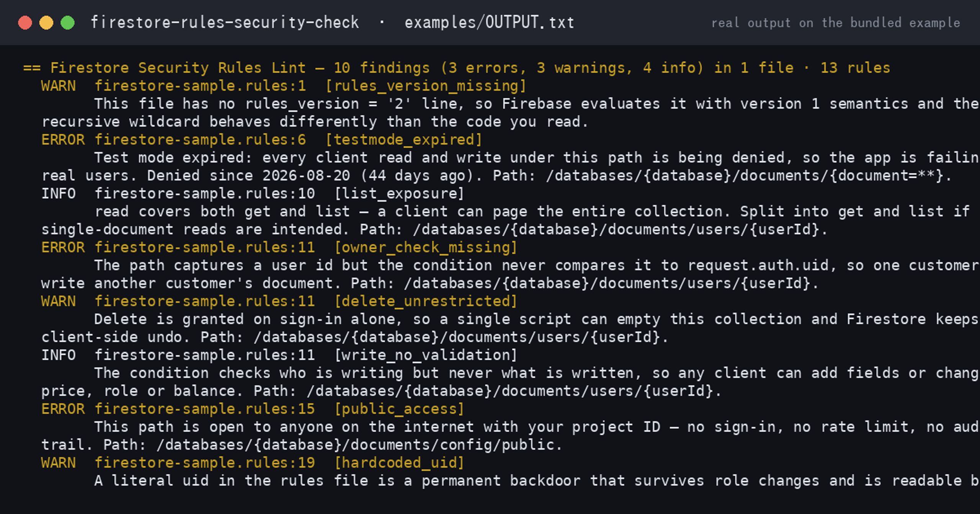
Task: Click 'firestore-sample.rules:6' location
Action: point(200,140)
